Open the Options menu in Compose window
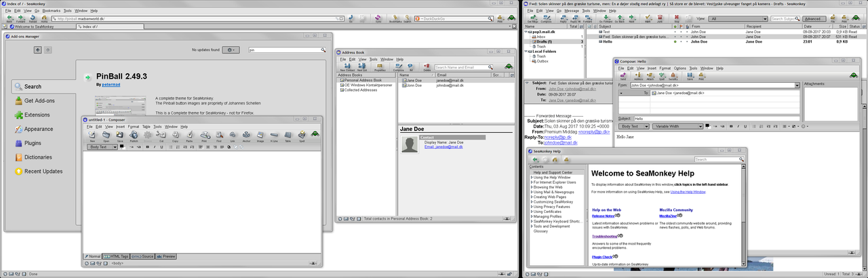Viewport: 868px width, 278px height. (679, 68)
